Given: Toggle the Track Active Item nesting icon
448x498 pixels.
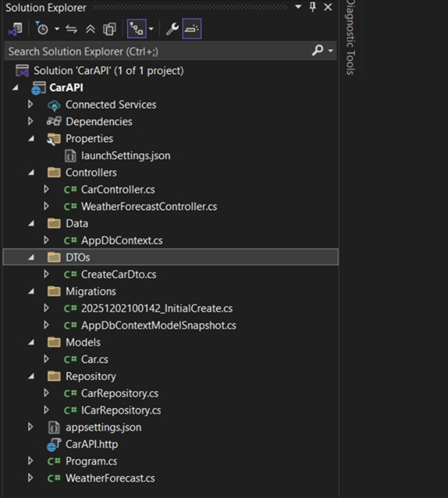Looking at the screenshot, I should (x=136, y=29).
